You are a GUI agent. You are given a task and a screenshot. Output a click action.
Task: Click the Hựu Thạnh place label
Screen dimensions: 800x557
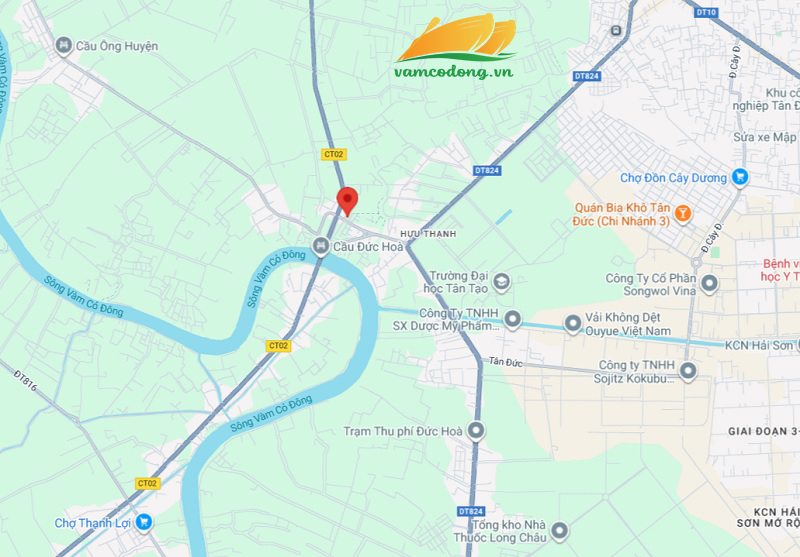[428, 234]
